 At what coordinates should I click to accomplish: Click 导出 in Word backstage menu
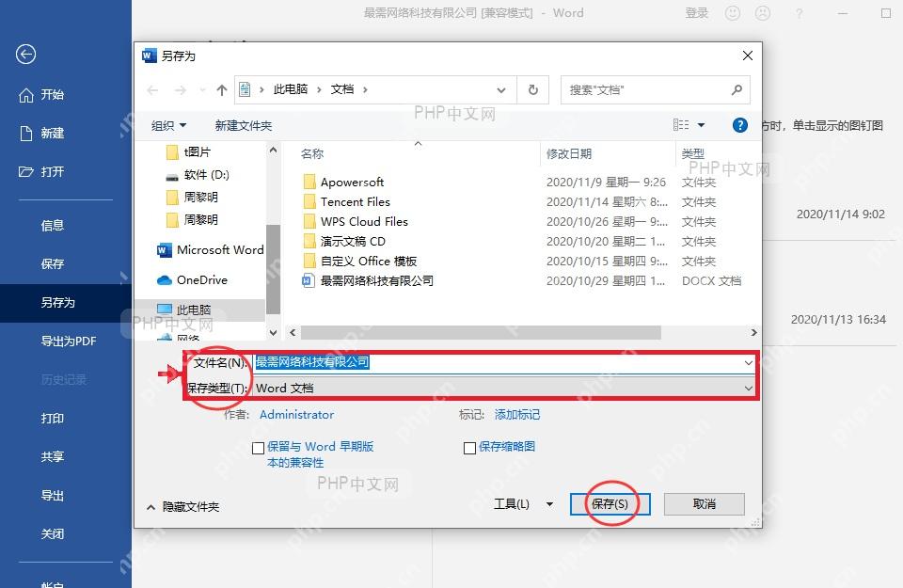pyautogui.click(x=52, y=495)
